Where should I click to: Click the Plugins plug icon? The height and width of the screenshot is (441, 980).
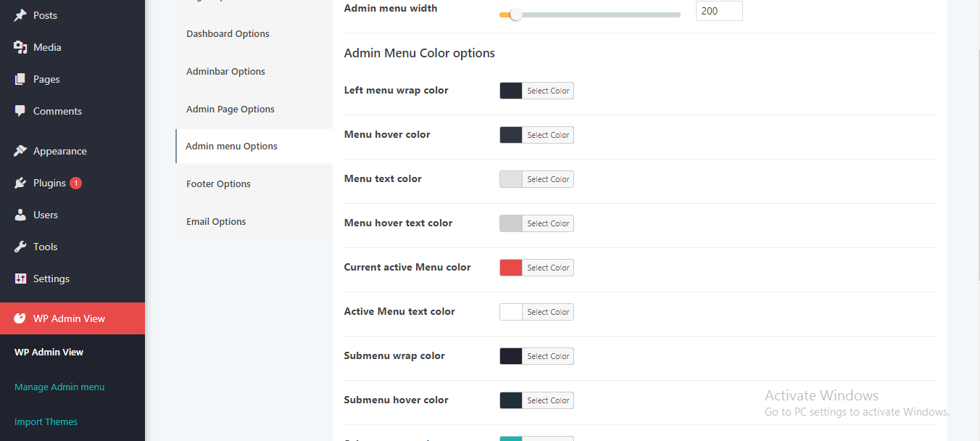[x=20, y=183]
